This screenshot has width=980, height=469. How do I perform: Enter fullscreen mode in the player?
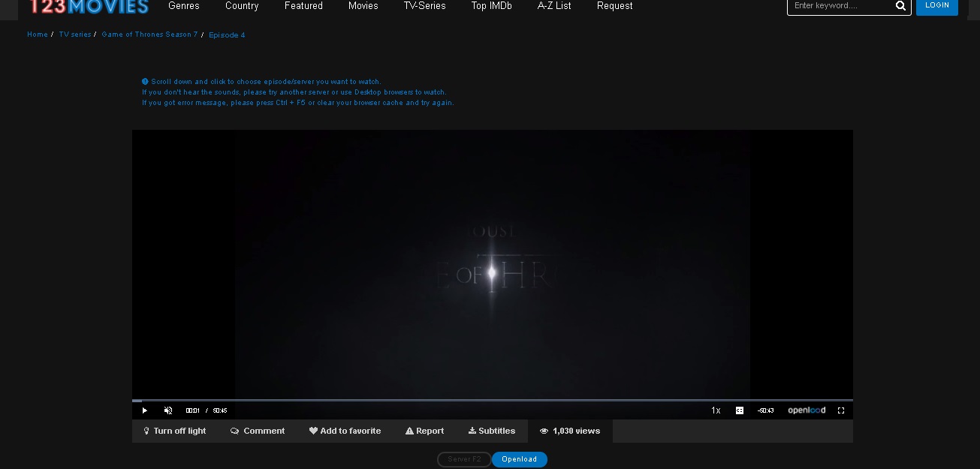841,410
